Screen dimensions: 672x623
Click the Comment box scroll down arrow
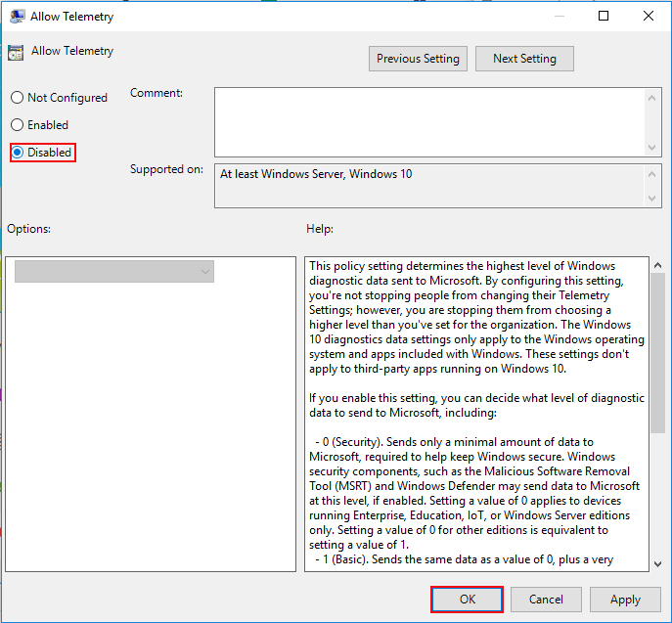click(651, 148)
